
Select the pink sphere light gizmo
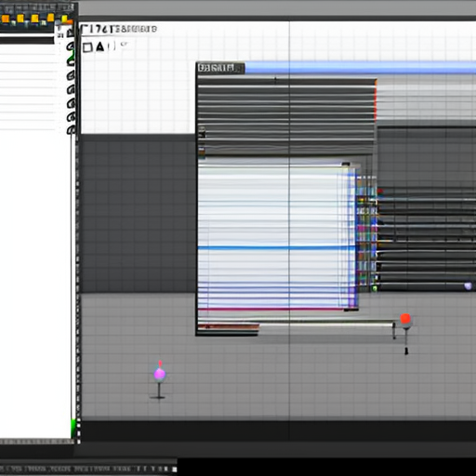160,374
